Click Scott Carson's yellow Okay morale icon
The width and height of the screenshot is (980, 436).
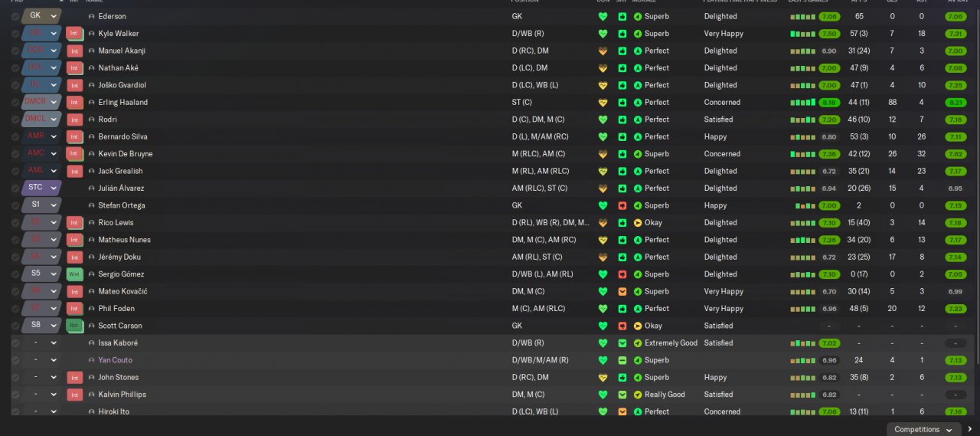click(638, 326)
